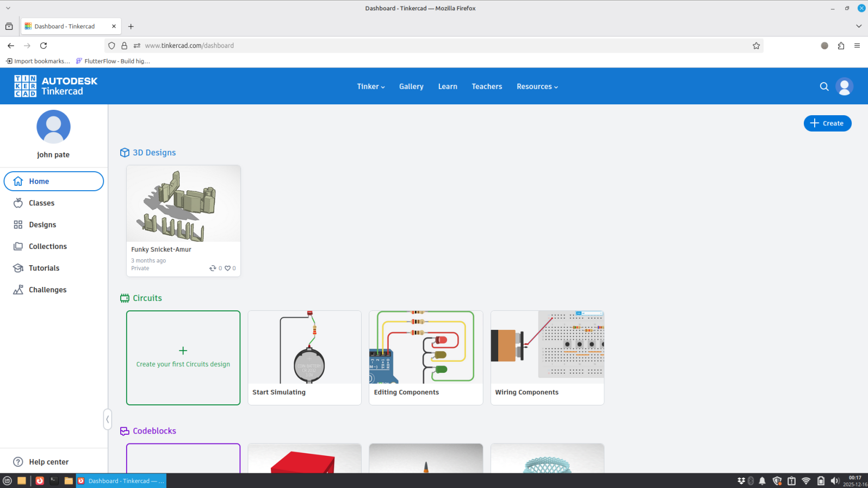Click Create your first Circuits design card

click(x=183, y=358)
